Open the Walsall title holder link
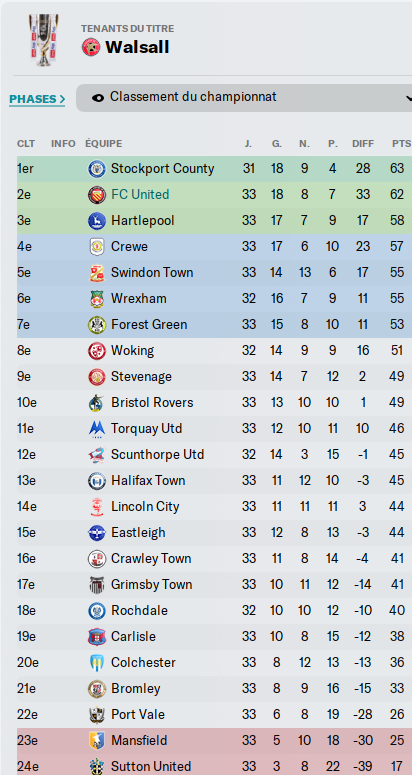This screenshot has height=775, width=412. click(x=137, y=47)
